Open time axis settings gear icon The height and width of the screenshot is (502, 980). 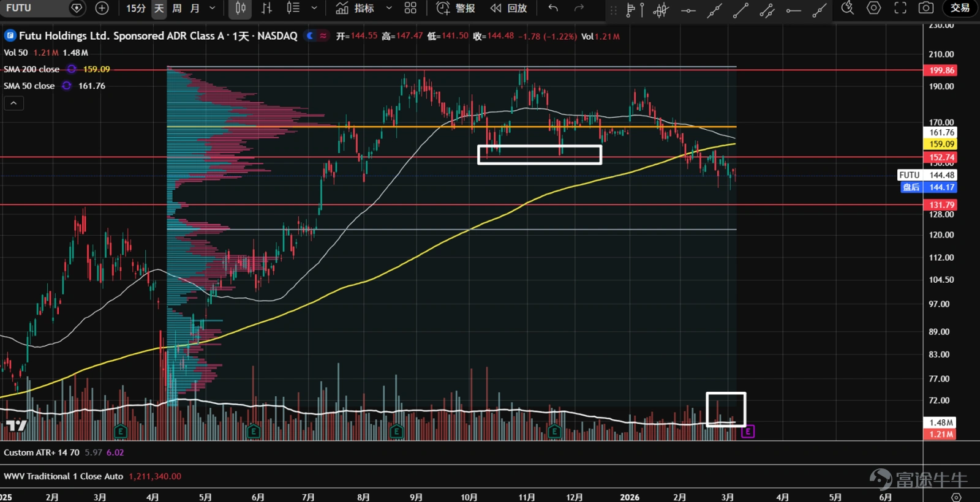point(956,496)
